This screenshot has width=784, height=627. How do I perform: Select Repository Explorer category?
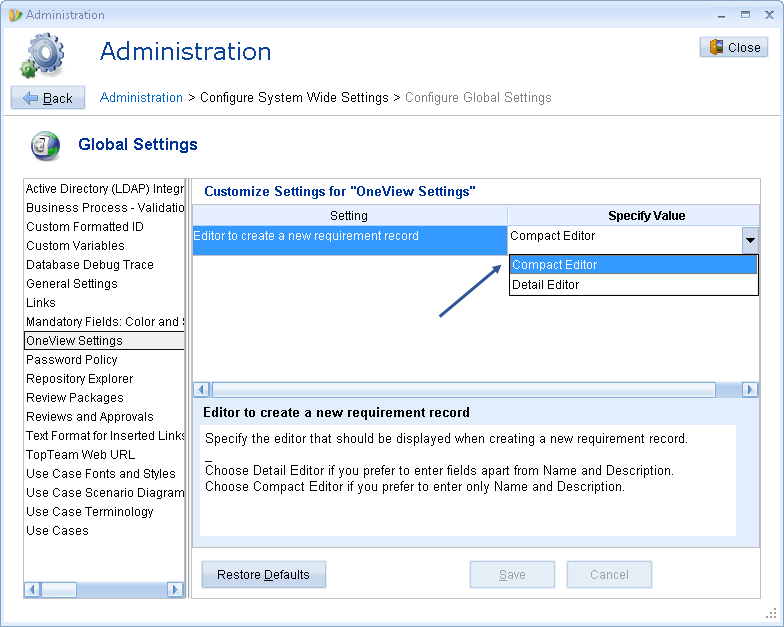[104, 378]
